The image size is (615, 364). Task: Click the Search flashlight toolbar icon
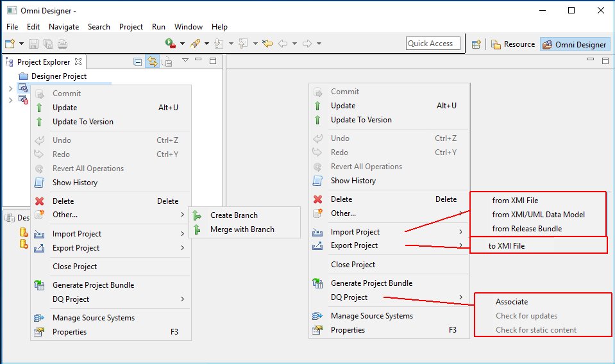point(195,44)
